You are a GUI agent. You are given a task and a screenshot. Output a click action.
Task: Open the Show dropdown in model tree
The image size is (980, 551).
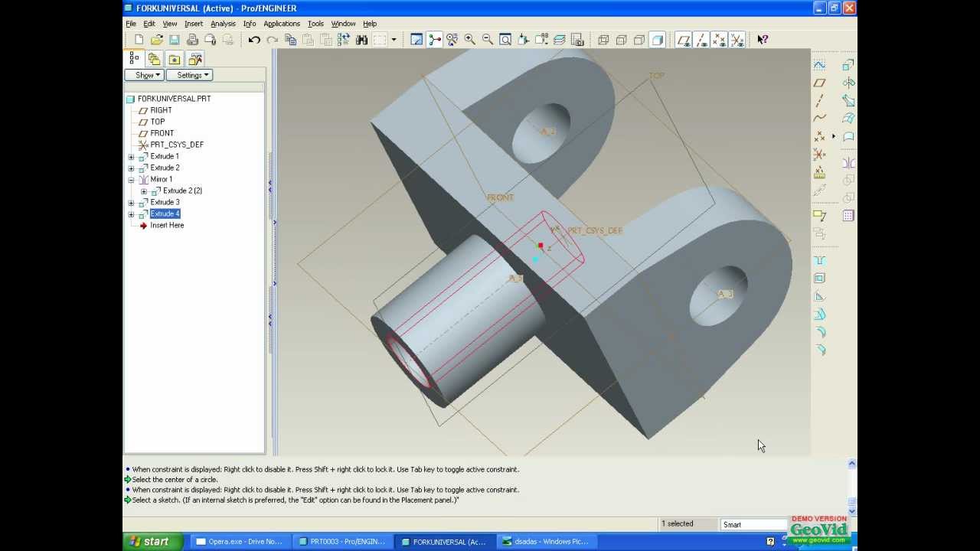144,75
